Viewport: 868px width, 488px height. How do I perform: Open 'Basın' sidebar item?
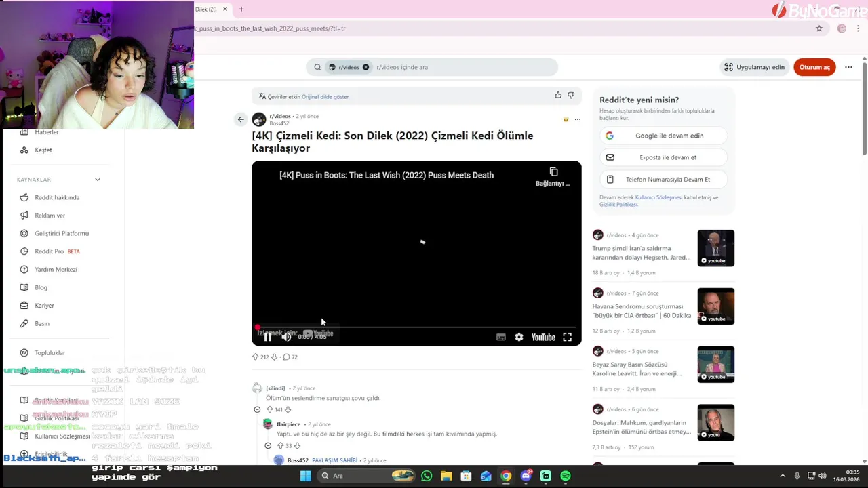tap(42, 323)
